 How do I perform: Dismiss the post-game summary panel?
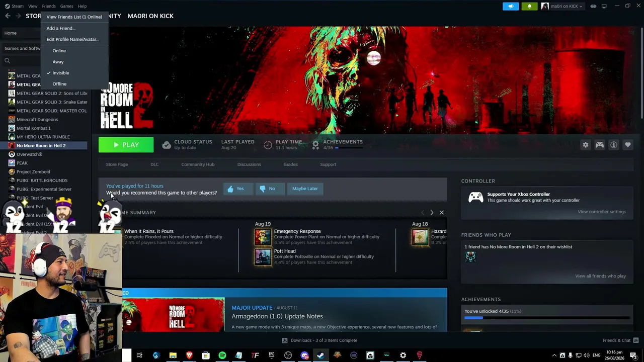coord(442,213)
